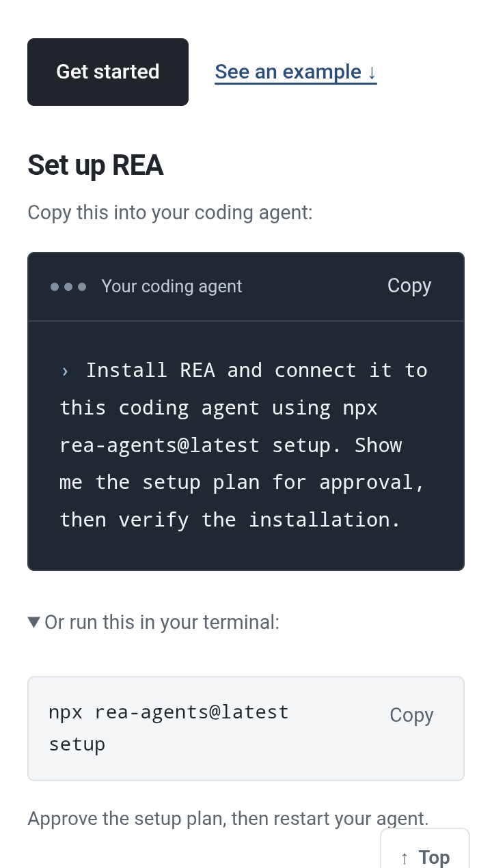Click Copy this into your coding agent text
Screen dimensions: 492x868
point(170,212)
